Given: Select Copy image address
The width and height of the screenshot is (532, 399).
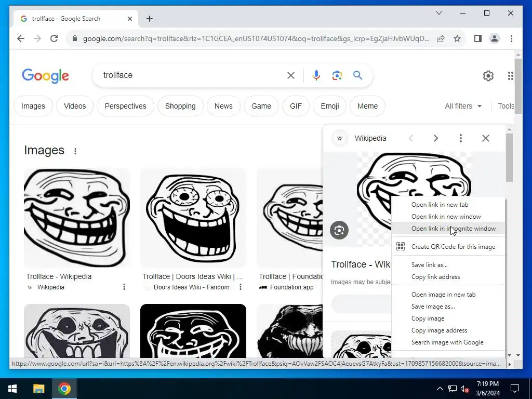Looking at the screenshot, I should [448, 330].
